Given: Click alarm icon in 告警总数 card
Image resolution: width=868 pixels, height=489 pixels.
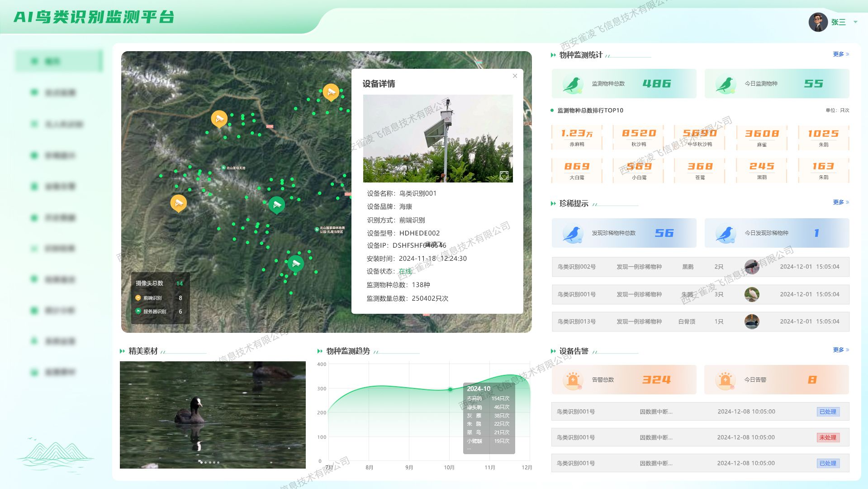Looking at the screenshot, I should 572,380.
